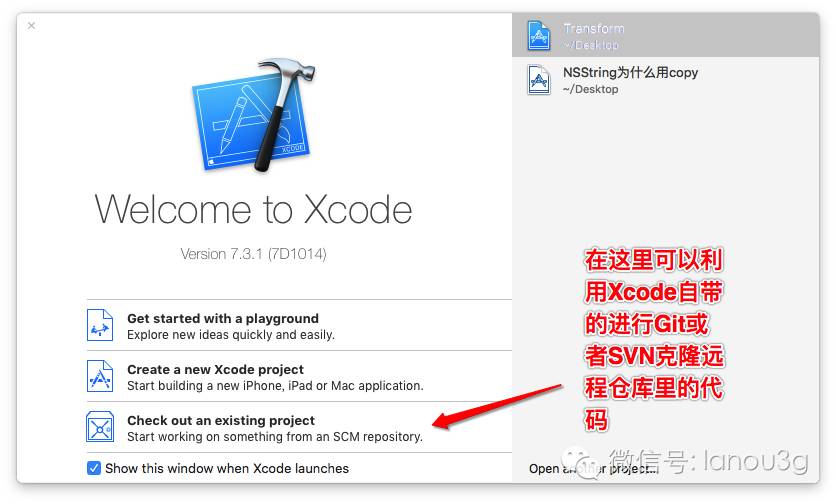Click the NSString为什么用copy project file icon
This screenshot has height=504, width=836.
[538, 79]
